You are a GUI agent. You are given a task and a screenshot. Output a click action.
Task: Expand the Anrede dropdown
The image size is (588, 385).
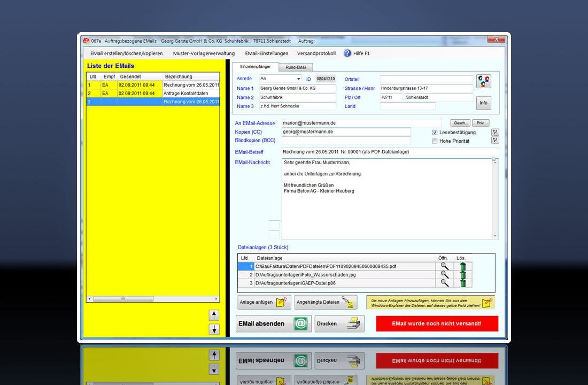click(x=298, y=79)
